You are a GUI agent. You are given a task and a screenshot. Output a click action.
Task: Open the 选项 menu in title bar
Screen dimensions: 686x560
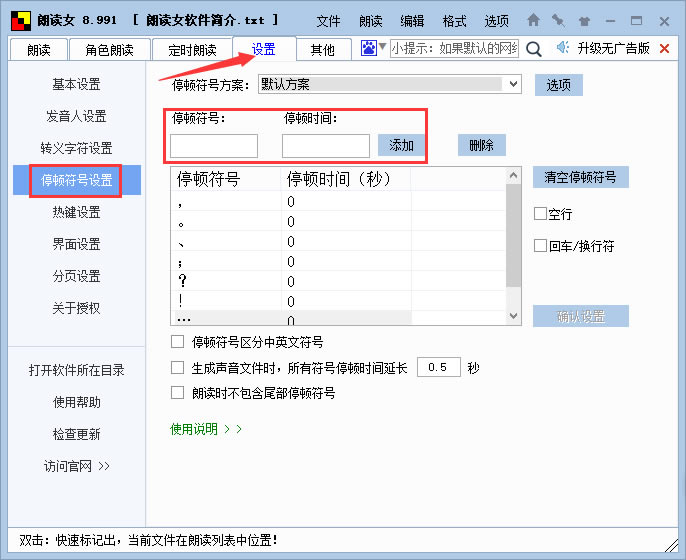coord(497,21)
